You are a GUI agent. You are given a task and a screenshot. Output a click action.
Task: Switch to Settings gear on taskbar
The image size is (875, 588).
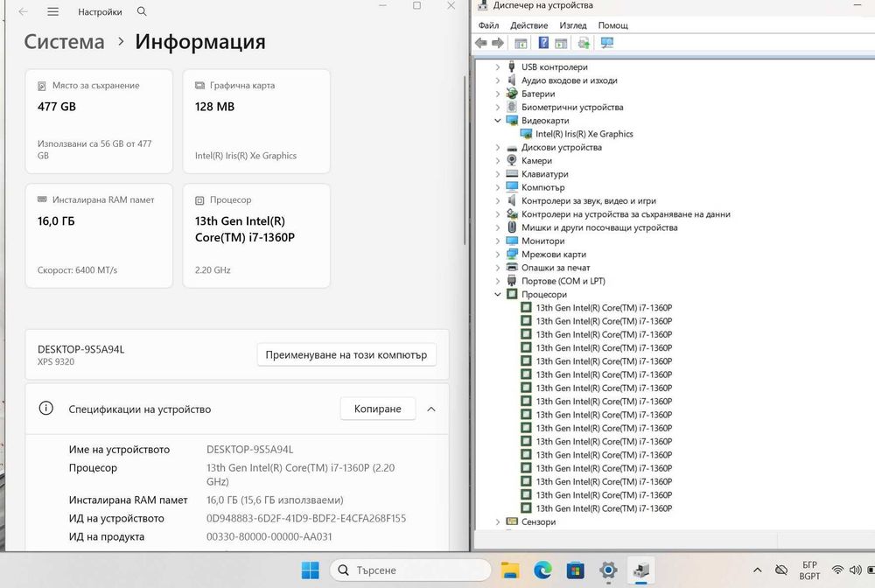(x=608, y=570)
